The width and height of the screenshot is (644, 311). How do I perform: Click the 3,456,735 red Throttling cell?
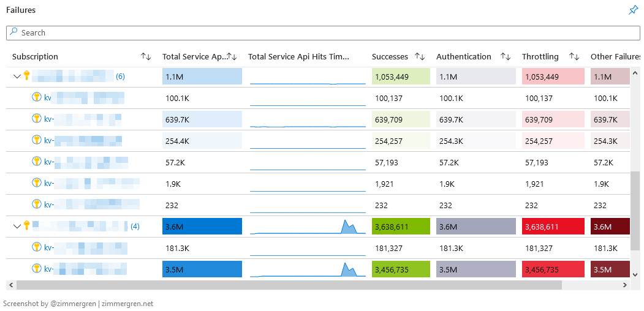[x=551, y=269]
